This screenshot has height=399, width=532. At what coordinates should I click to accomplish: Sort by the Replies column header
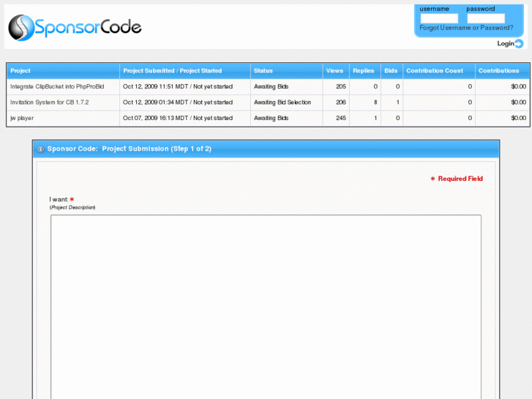[x=364, y=70]
